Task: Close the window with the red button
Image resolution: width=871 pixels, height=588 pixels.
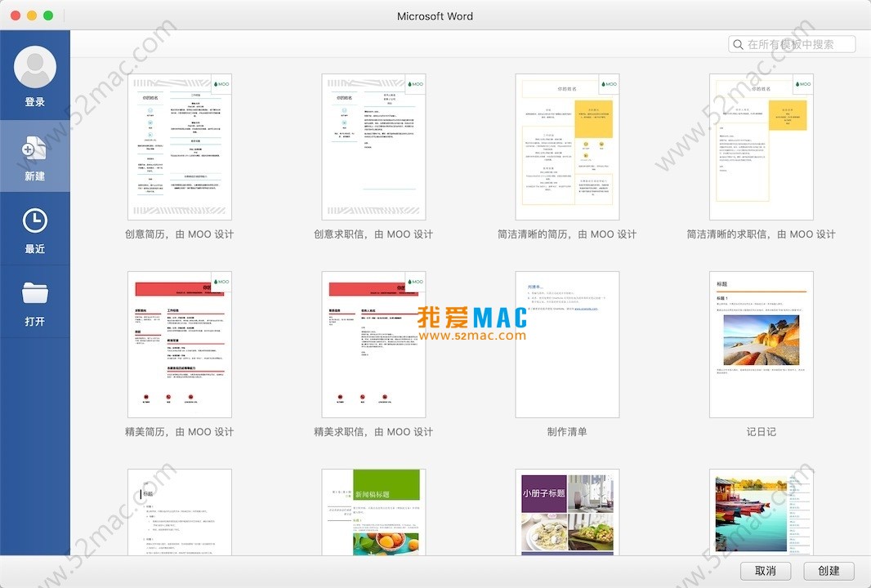Action: click(x=16, y=16)
